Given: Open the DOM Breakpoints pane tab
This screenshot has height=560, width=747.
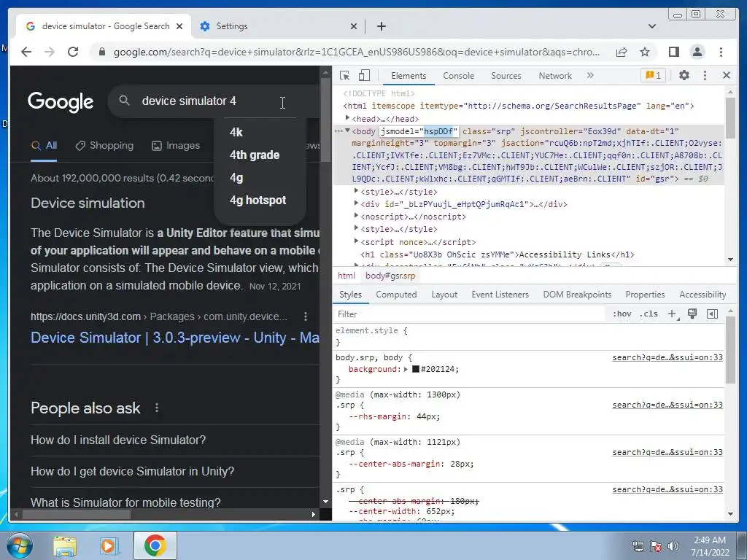Looking at the screenshot, I should (578, 295).
